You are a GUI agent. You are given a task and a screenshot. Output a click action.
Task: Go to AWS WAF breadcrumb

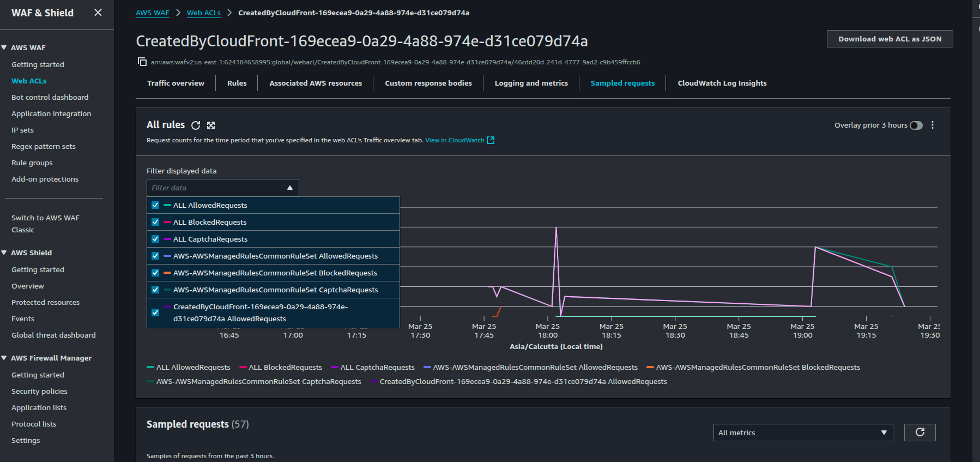coord(152,13)
